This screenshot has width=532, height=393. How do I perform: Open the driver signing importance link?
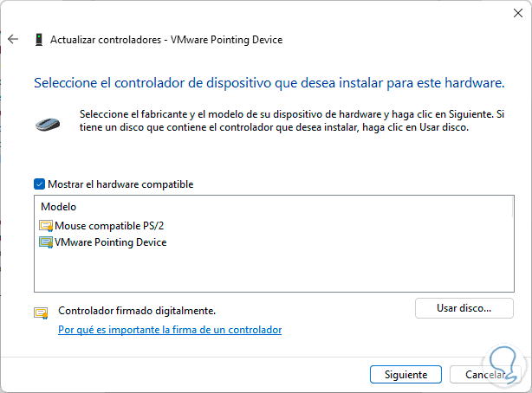[169, 330]
